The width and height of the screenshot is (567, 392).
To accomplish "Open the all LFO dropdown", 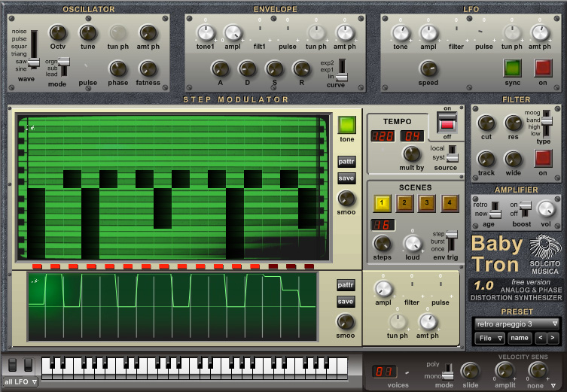I will [20, 382].
